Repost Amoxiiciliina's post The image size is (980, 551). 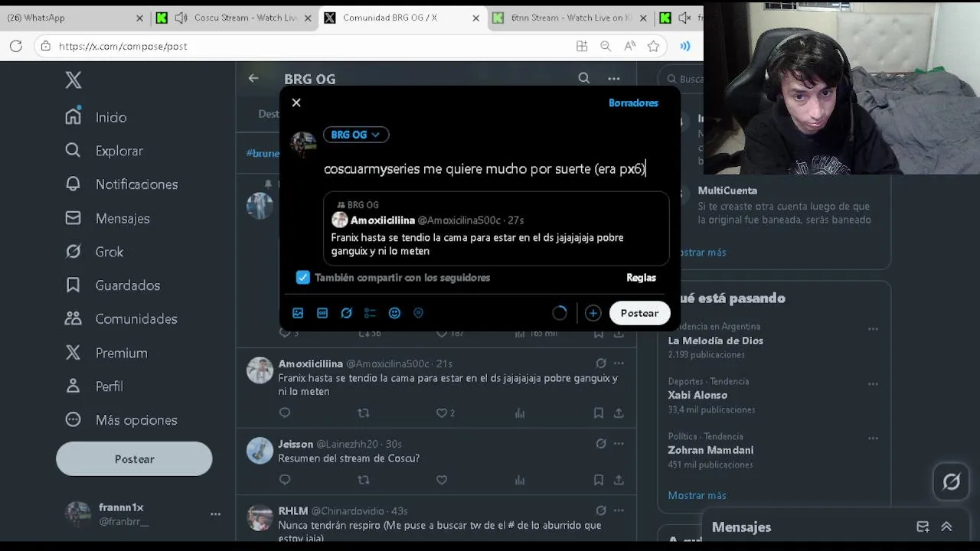[x=364, y=413]
